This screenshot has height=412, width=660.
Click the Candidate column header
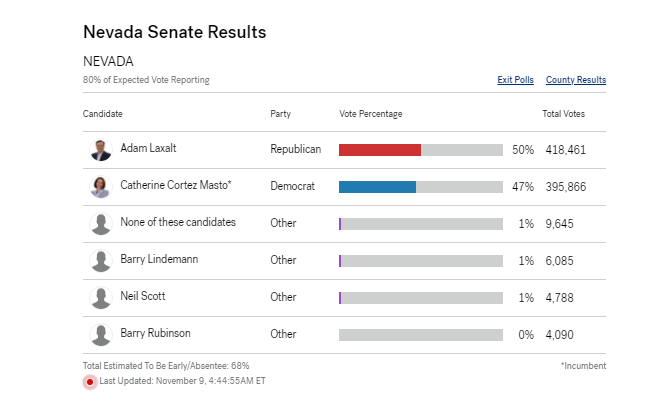click(x=103, y=114)
